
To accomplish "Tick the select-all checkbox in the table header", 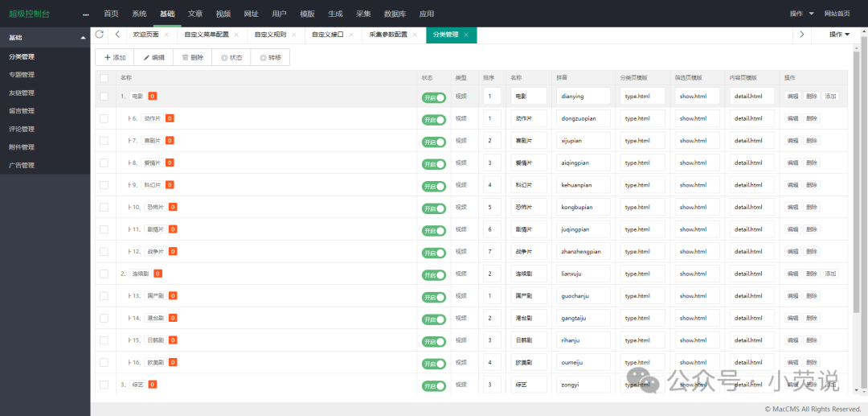I will pyautogui.click(x=104, y=78).
